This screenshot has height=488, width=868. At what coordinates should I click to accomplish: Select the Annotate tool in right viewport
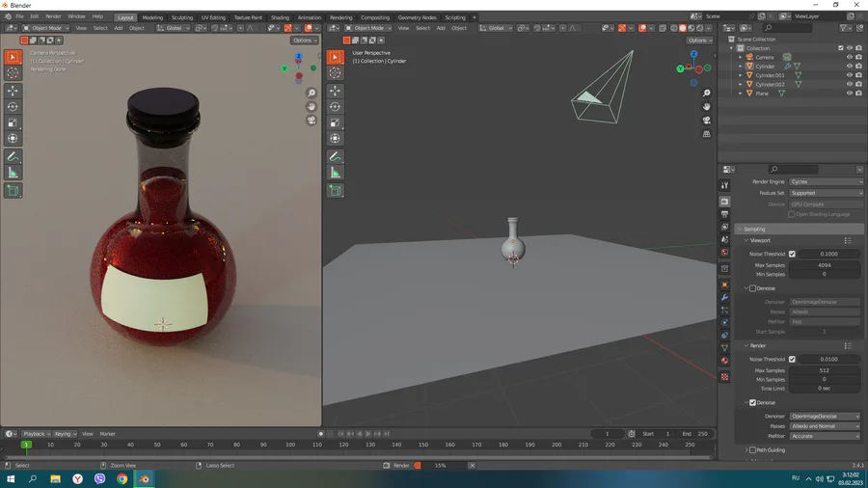pyautogui.click(x=335, y=157)
